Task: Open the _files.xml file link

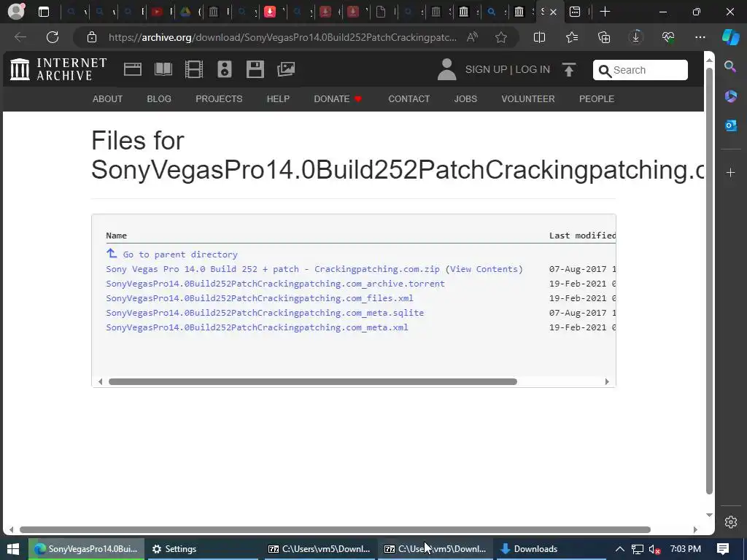Action: tap(260, 298)
